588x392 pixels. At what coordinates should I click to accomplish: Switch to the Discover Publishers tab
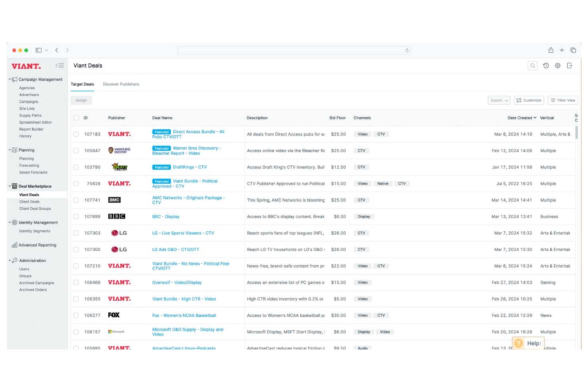121,84
